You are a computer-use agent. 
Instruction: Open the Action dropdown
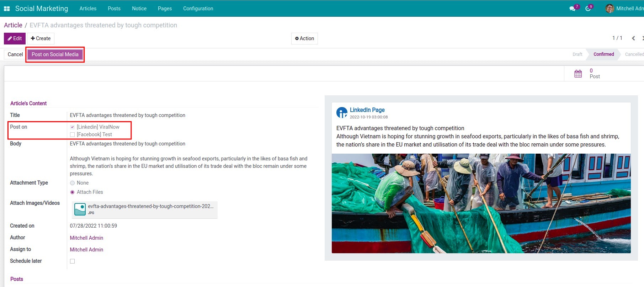[304, 38]
